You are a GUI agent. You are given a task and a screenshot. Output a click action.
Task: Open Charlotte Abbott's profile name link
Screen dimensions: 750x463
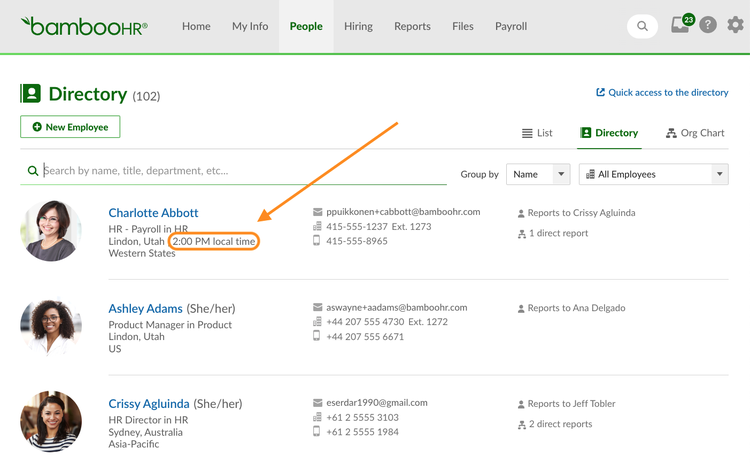pos(153,213)
